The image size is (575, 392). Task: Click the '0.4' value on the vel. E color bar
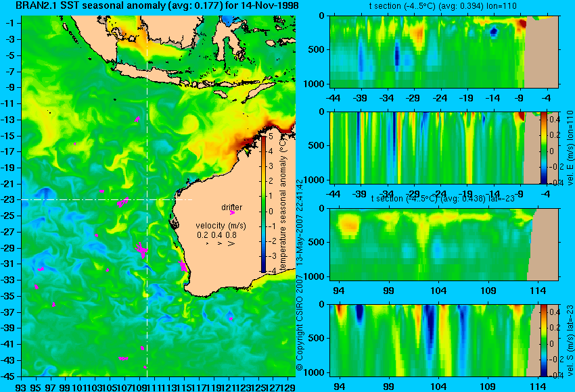coord(555,120)
